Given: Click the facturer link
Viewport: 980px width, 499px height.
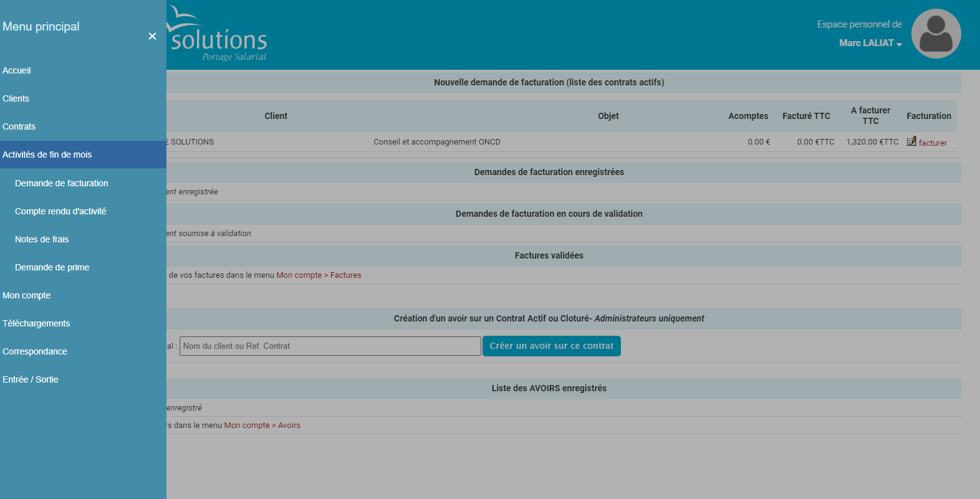Looking at the screenshot, I should pos(933,143).
